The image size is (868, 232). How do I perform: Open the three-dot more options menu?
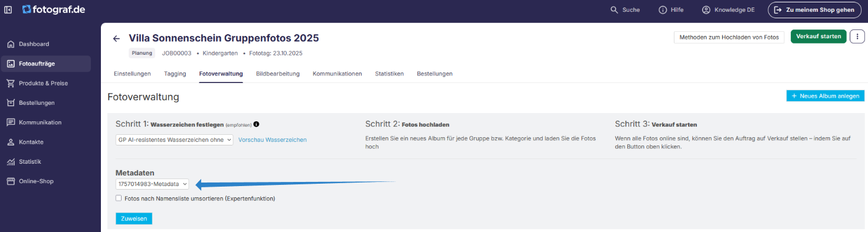tap(857, 37)
